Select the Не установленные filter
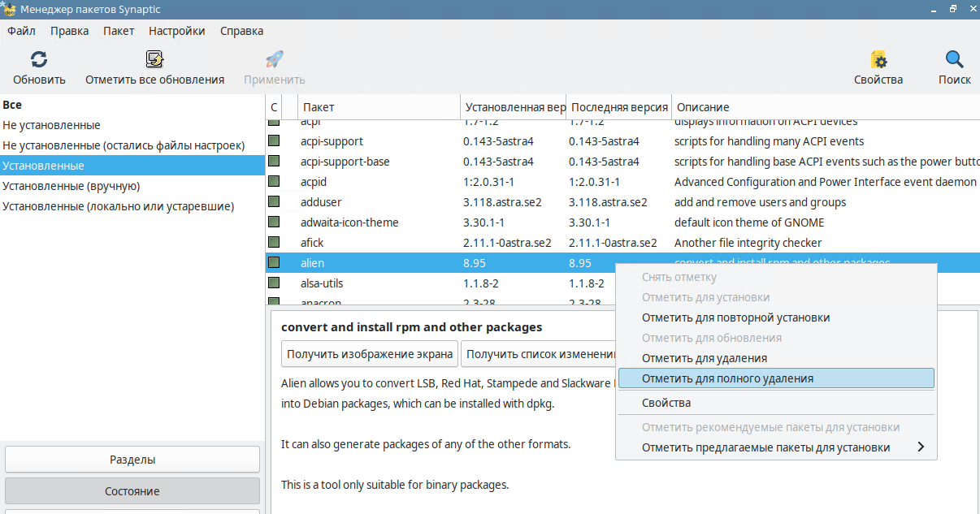Viewport: 980px width, 514px height. 132,125
